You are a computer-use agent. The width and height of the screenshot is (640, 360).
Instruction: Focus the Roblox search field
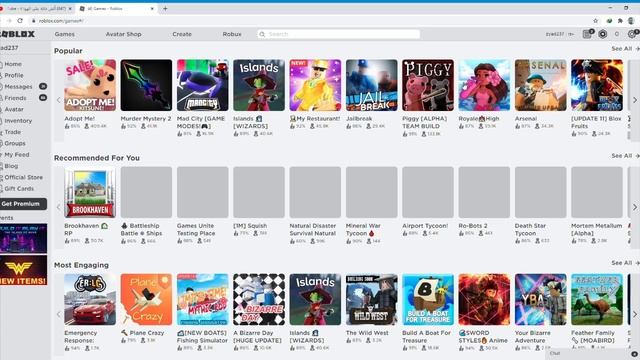pos(339,34)
